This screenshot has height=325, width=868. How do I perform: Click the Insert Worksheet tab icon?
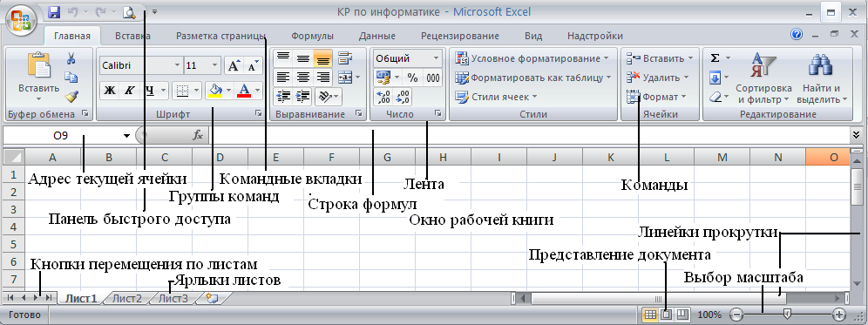pyautogui.click(x=212, y=298)
